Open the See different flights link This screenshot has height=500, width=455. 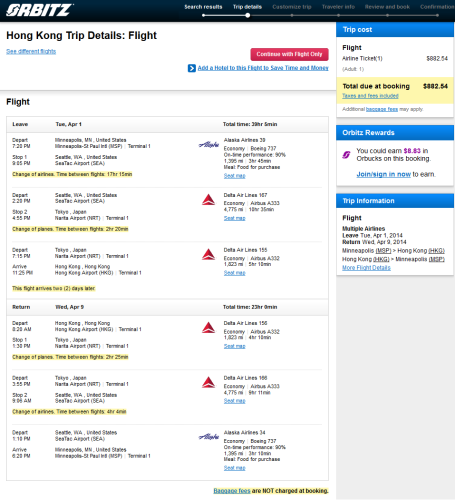[x=31, y=51]
